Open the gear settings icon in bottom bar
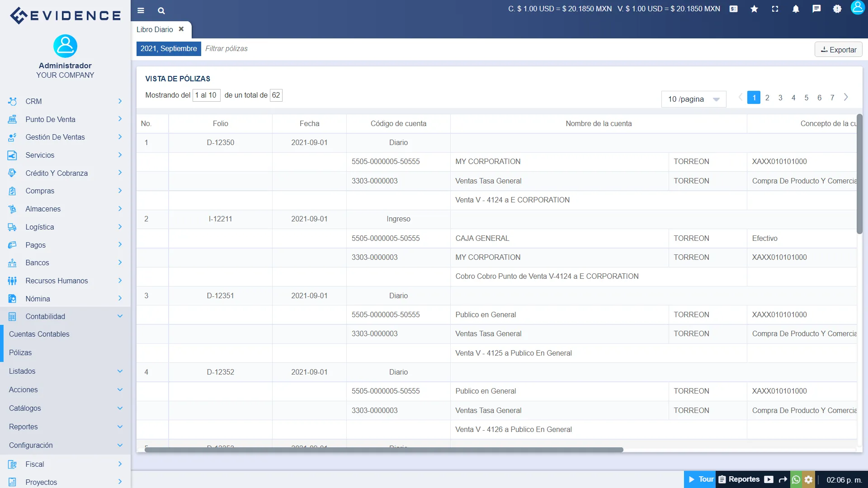 (808, 479)
